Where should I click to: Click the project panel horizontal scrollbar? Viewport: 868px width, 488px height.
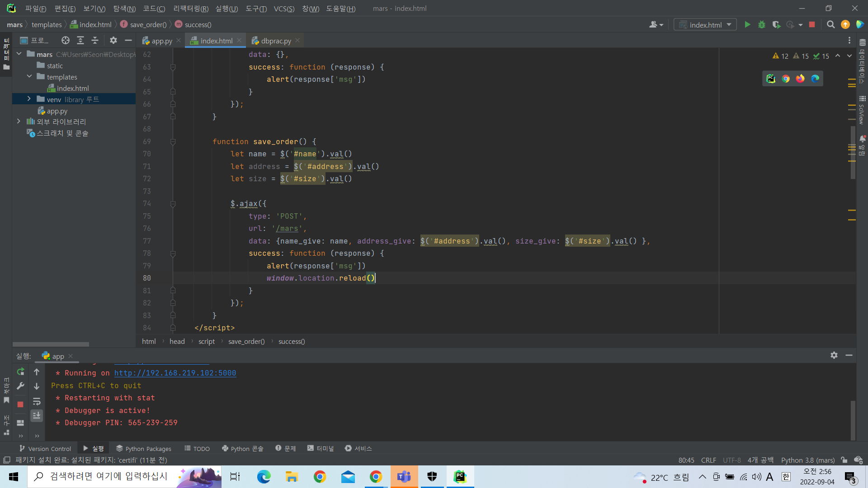click(51, 344)
